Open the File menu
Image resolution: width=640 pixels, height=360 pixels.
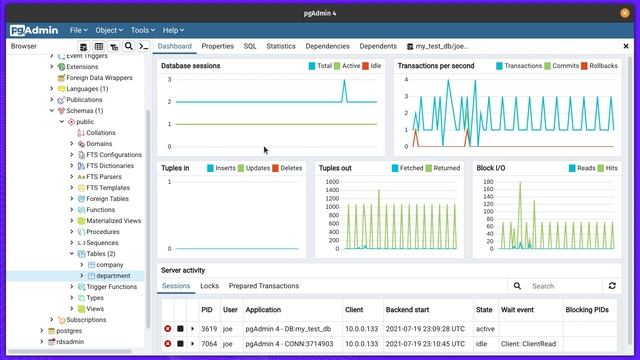coord(78,30)
